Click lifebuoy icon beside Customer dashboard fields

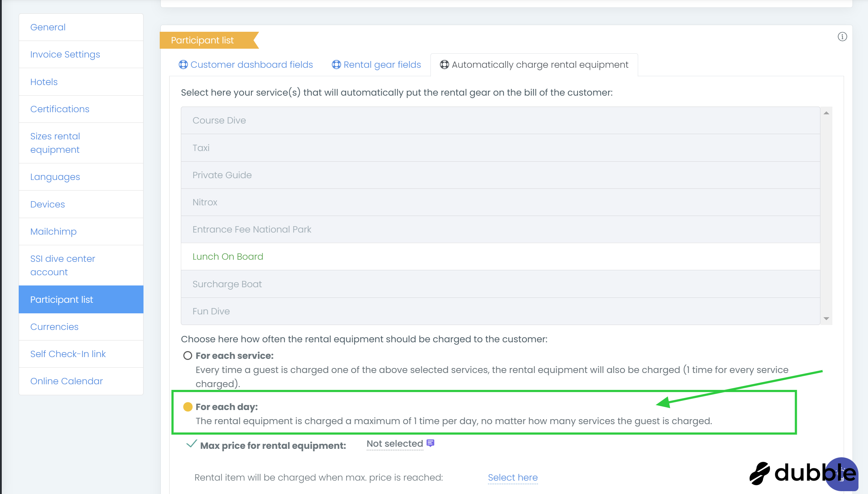[183, 65]
